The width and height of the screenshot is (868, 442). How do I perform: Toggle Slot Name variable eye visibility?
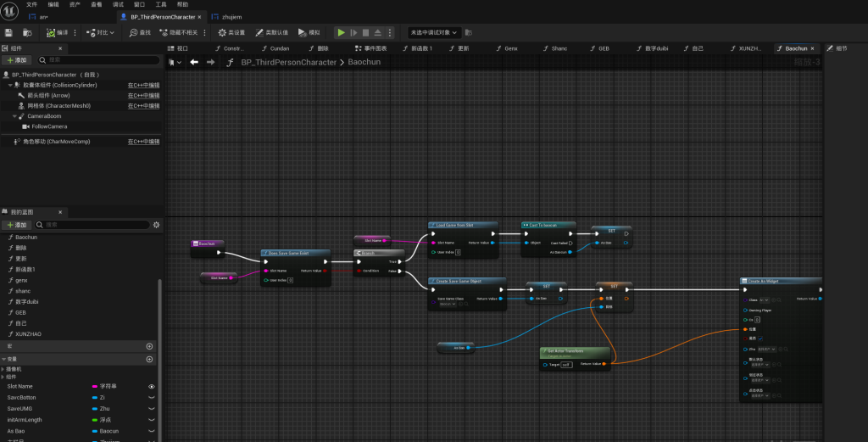coord(152,386)
